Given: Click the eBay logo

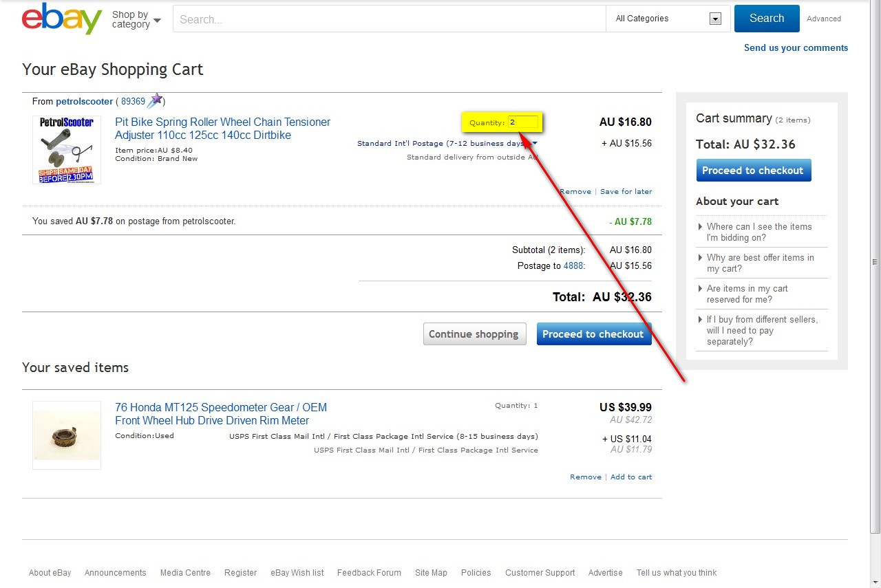Looking at the screenshot, I should (x=62, y=19).
